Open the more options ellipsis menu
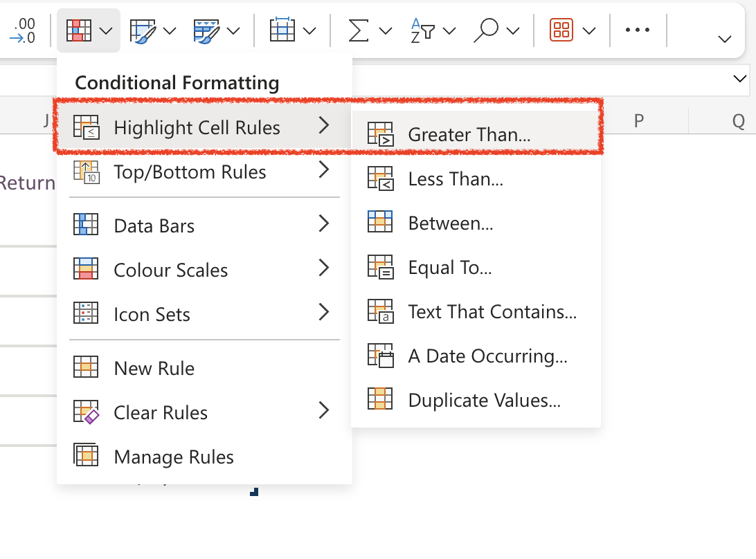 pos(637,30)
